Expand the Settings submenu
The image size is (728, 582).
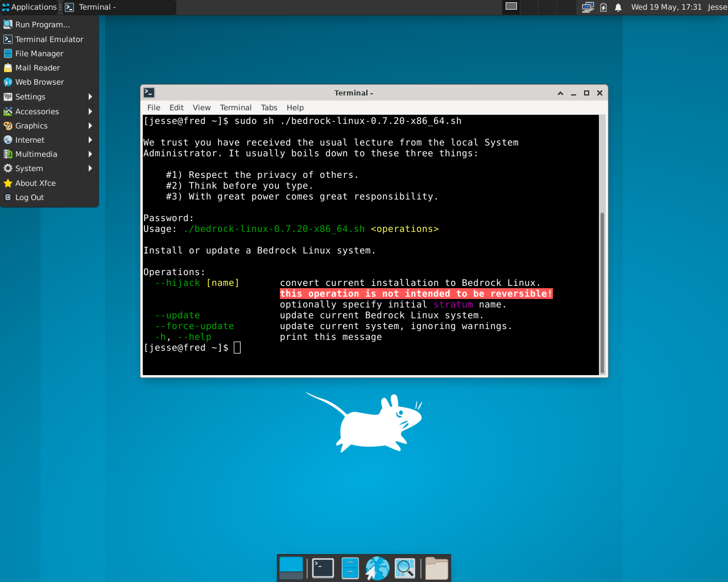[x=49, y=97]
